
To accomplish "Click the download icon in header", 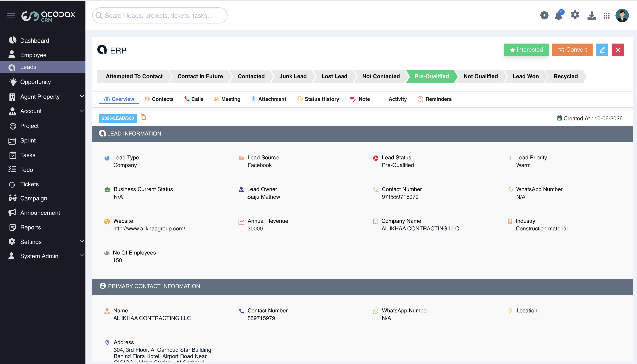I will (x=592, y=15).
